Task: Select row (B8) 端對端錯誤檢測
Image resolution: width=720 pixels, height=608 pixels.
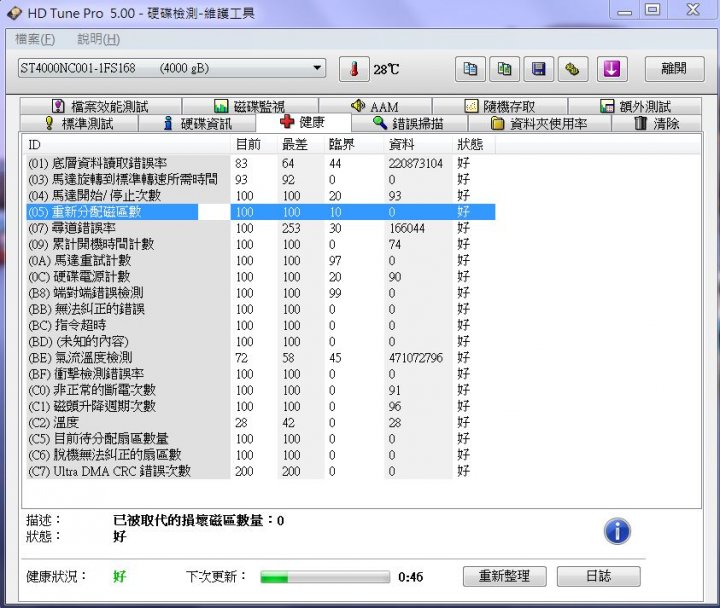Action: click(x=261, y=293)
